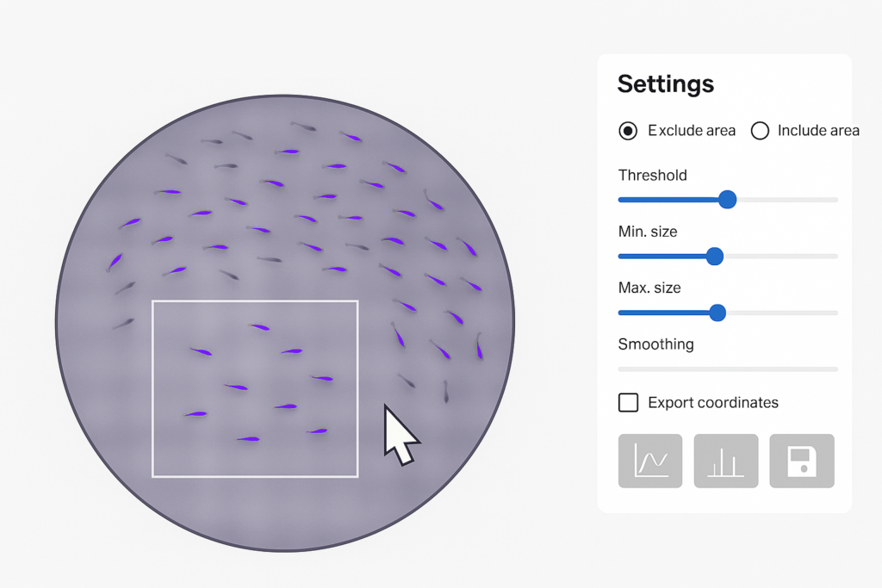Click the Threshold label text
This screenshot has width=882, height=588.
(652, 175)
